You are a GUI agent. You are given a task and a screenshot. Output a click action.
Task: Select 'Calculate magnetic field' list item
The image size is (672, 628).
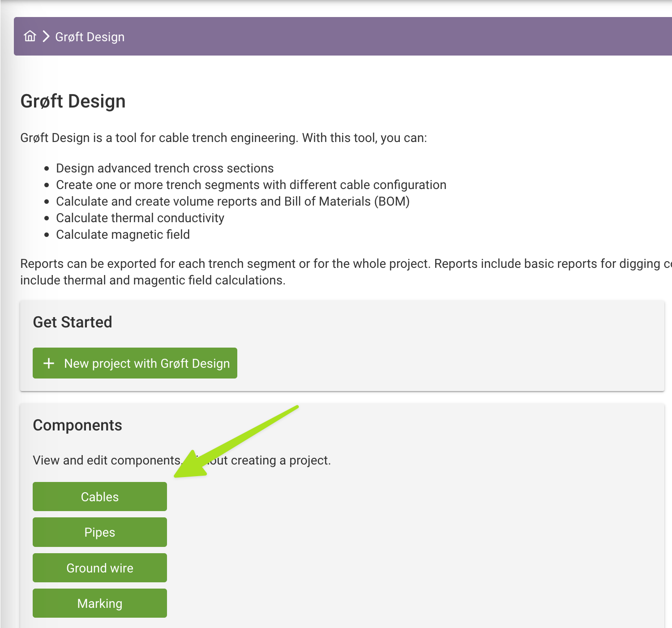click(123, 234)
